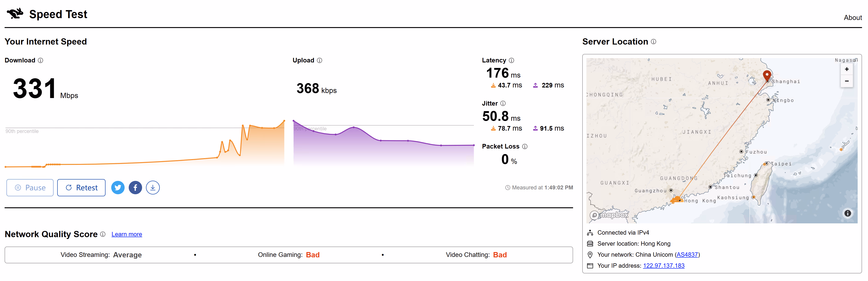
Task: Click the Latency info icon
Action: 511,60
